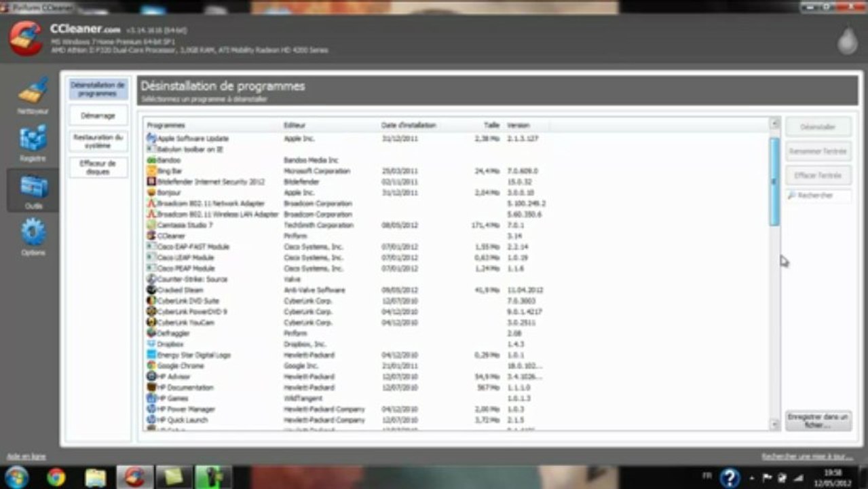Open the Options gear section
The width and height of the screenshot is (868, 489).
coord(33,237)
